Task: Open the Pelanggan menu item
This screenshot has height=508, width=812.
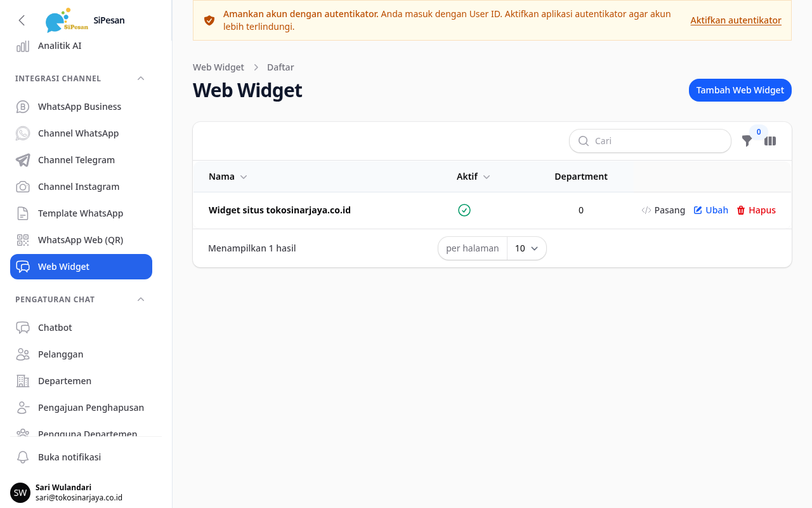Action: pyautogui.click(x=81, y=354)
